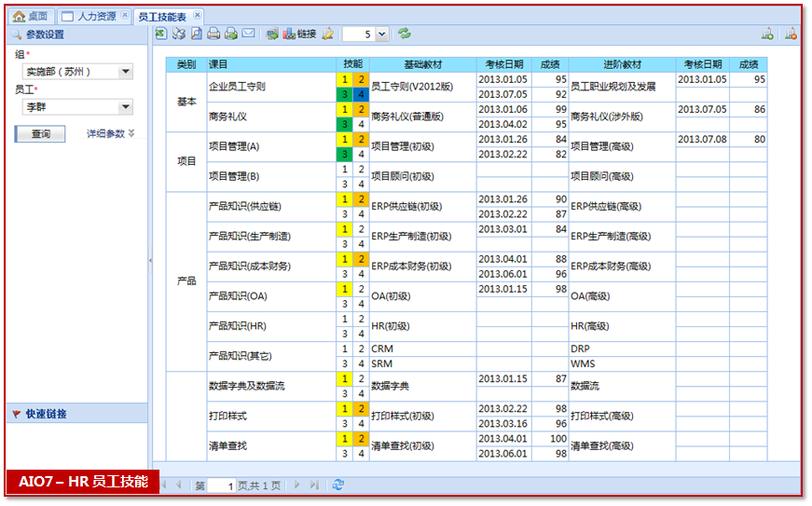Click the 进阶教材 column header

point(622,64)
